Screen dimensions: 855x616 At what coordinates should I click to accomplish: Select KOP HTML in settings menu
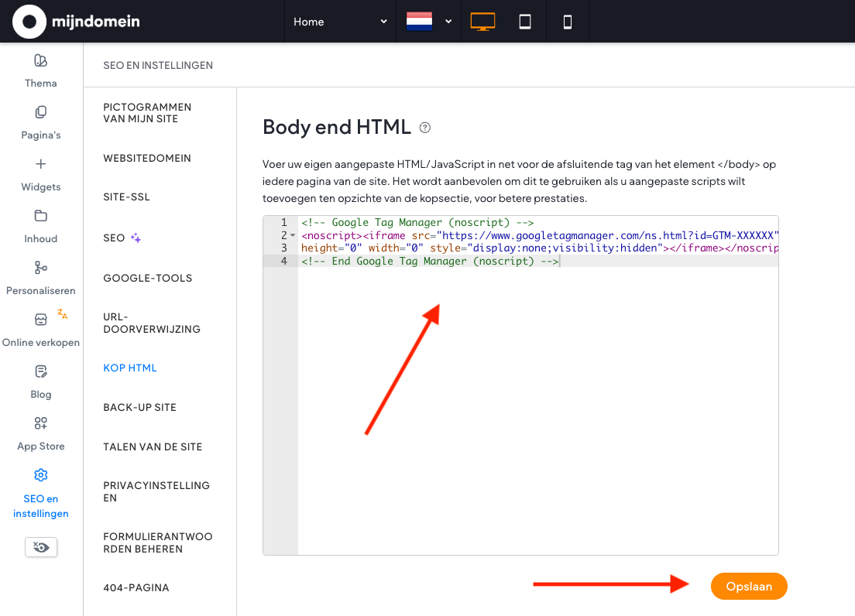coord(130,368)
